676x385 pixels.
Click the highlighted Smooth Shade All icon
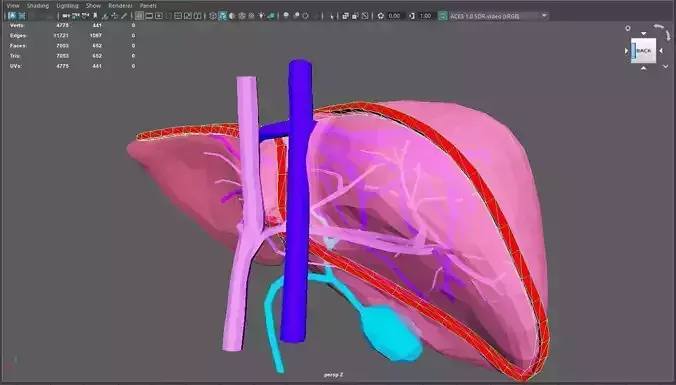pyautogui.click(x=222, y=16)
